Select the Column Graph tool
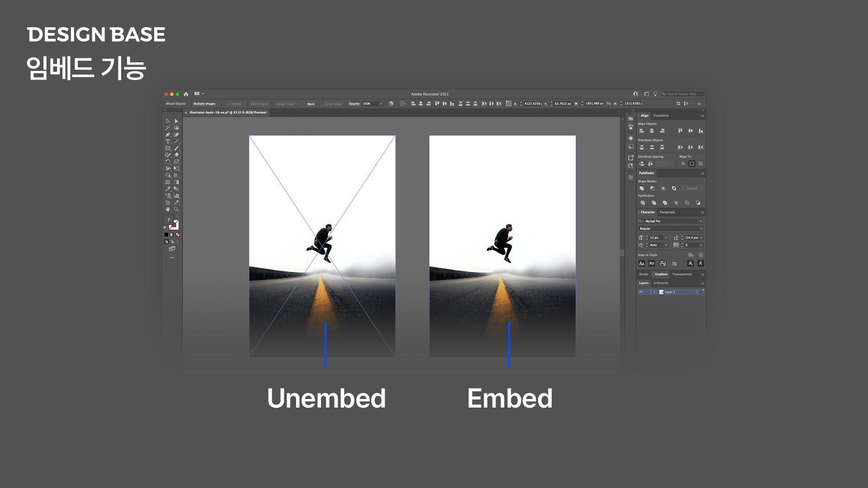868x488 pixels. pyautogui.click(x=177, y=196)
